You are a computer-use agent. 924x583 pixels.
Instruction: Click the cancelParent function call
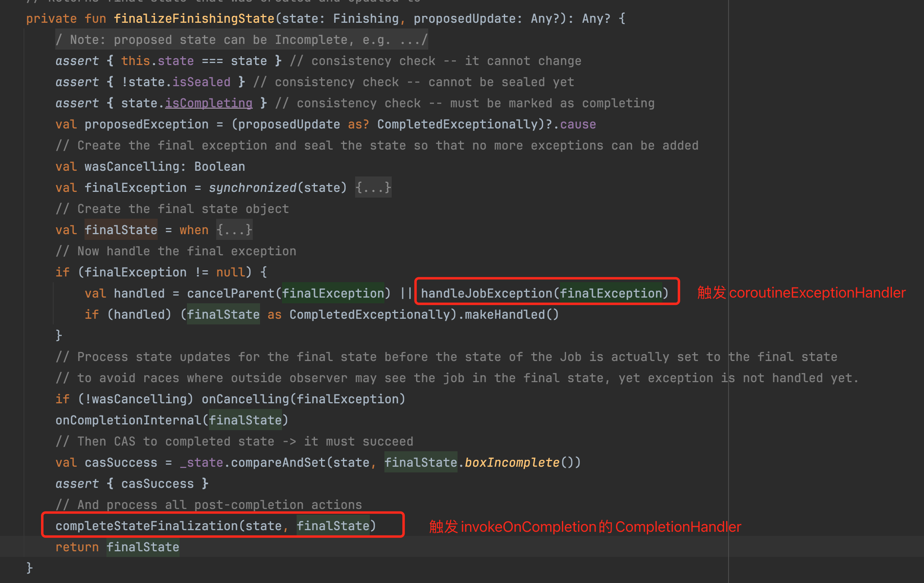(230, 293)
